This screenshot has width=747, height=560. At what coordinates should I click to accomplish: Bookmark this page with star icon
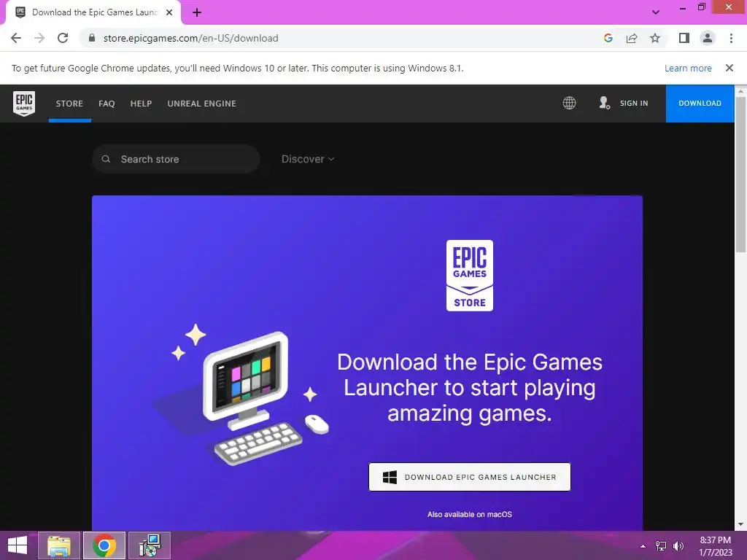click(655, 38)
